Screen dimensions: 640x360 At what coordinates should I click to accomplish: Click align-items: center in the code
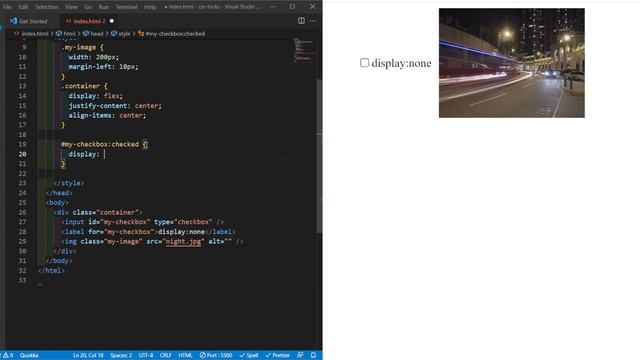coord(107,116)
